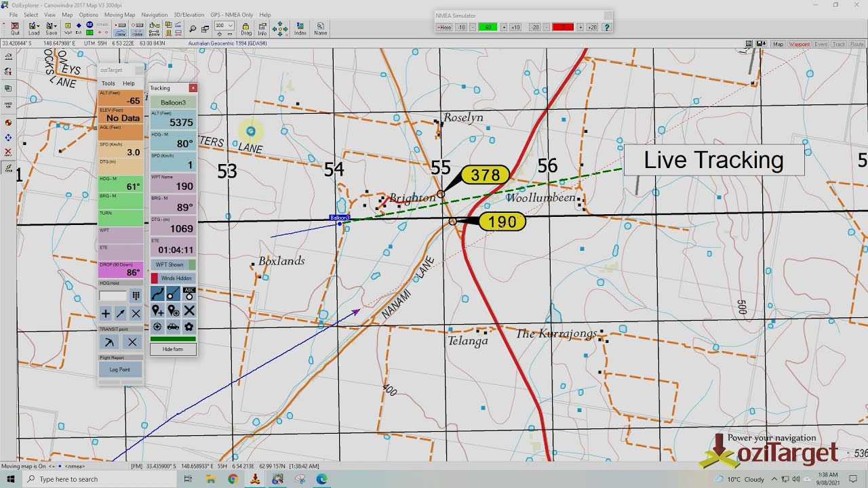This screenshot has height=488, width=868.
Task: Click the magnifier find icon in toolbar
Action: (x=193, y=28)
